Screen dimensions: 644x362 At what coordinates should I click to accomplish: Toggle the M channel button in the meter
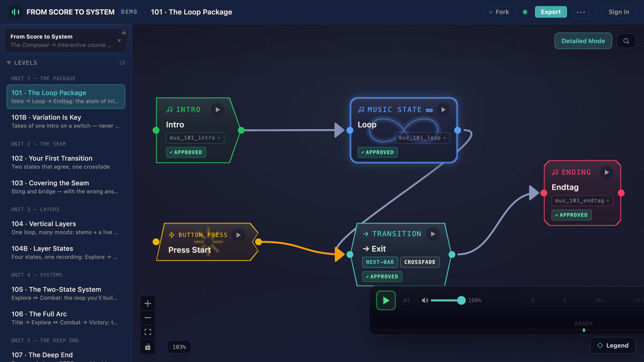pos(533,300)
